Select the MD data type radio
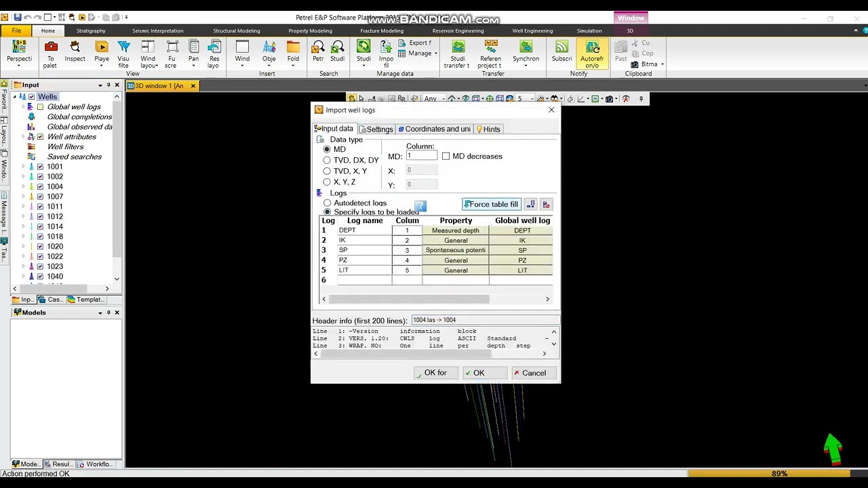The image size is (868, 488). 327,149
